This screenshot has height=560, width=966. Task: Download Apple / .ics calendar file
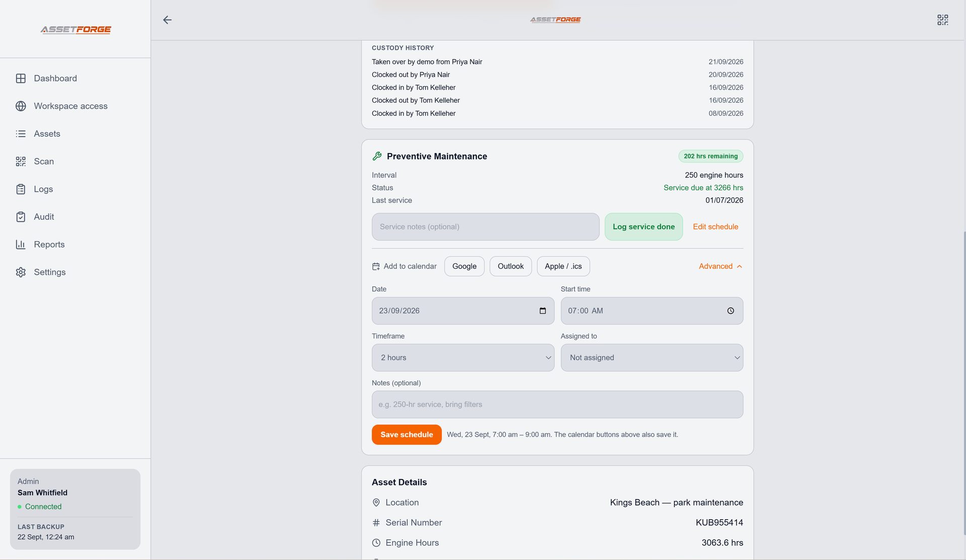coord(563,266)
